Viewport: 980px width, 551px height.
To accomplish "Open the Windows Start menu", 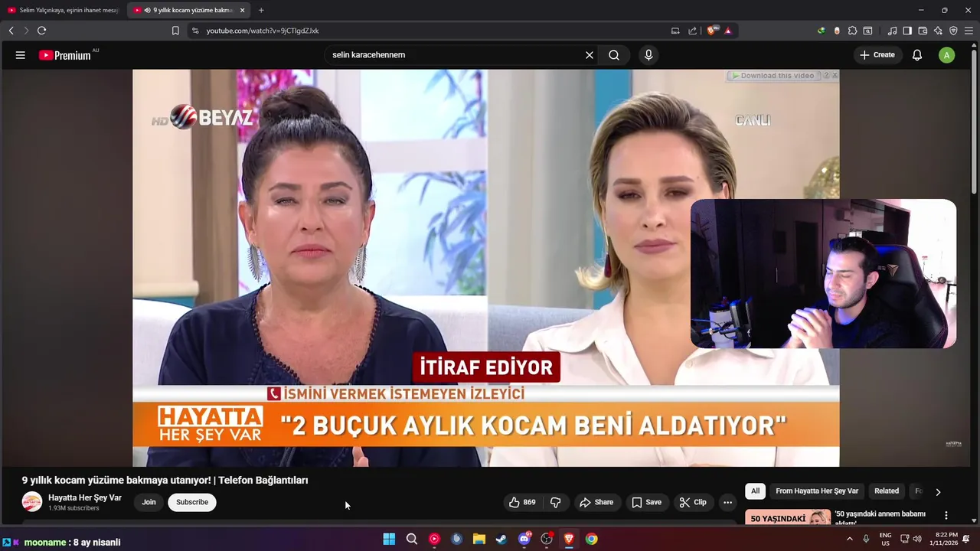I will (x=389, y=540).
